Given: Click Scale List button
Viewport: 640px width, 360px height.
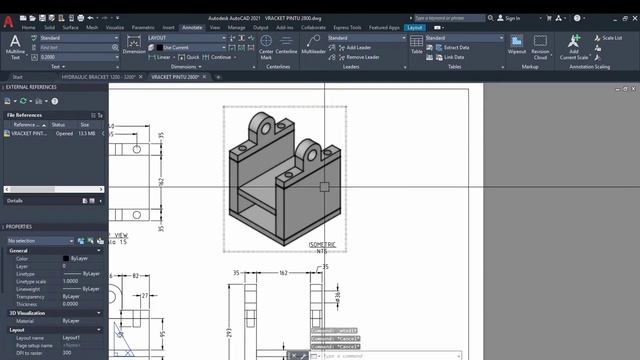Looking at the screenshot, I should click(608, 38).
